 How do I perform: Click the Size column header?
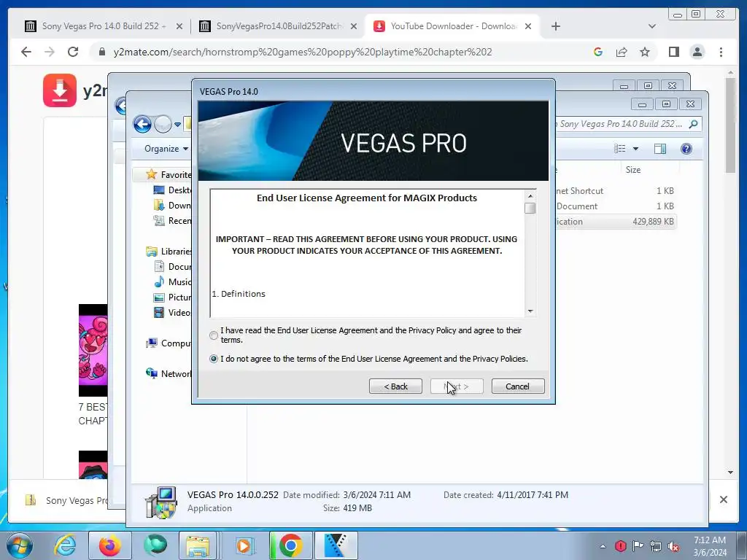[x=633, y=169]
